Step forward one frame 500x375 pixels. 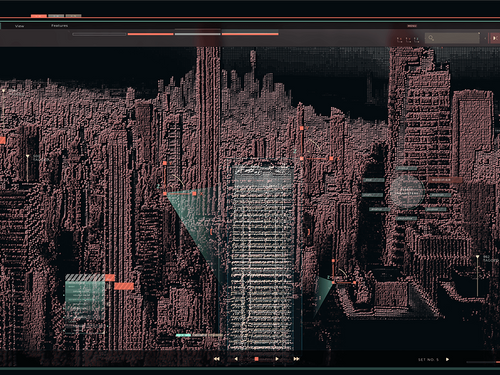tap(277, 359)
